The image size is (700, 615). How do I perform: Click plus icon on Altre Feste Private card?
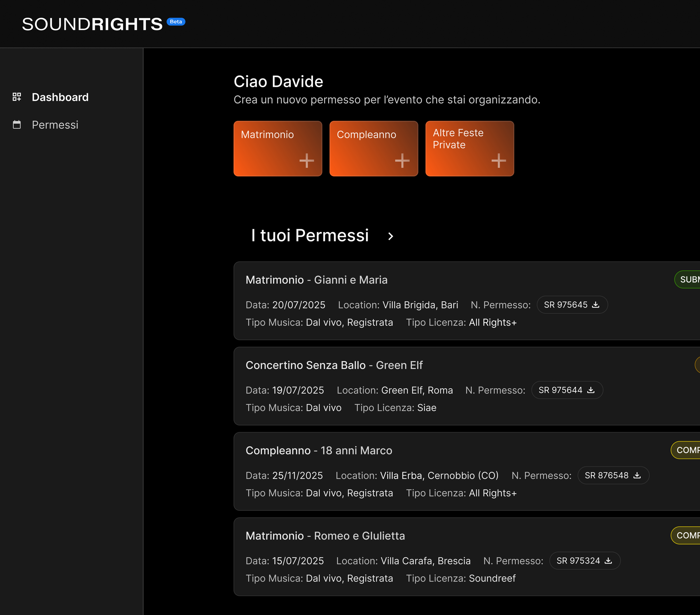point(498,161)
